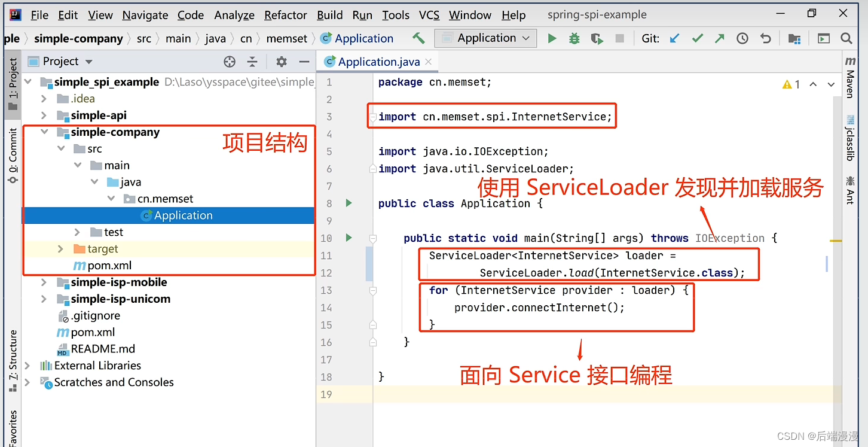
Task: Show Git history clock icon
Action: click(742, 38)
